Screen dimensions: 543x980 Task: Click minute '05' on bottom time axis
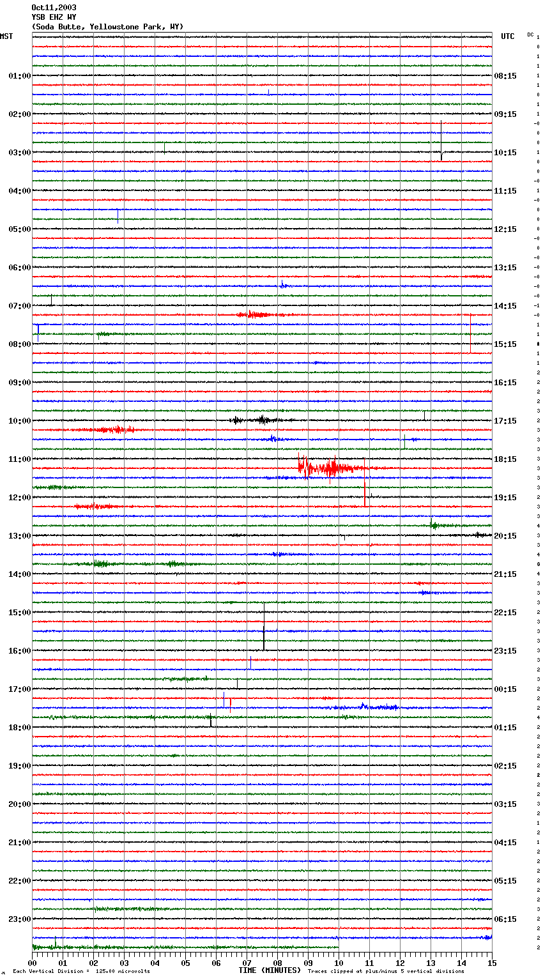(185, 963)
